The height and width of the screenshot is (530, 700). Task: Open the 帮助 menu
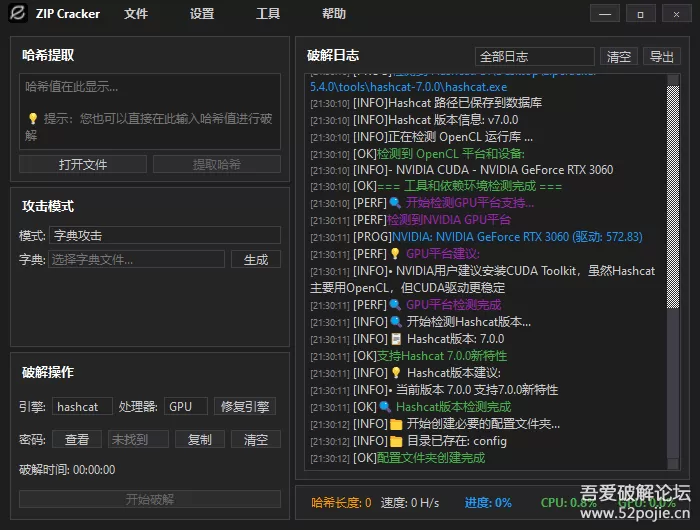point(334,14)
